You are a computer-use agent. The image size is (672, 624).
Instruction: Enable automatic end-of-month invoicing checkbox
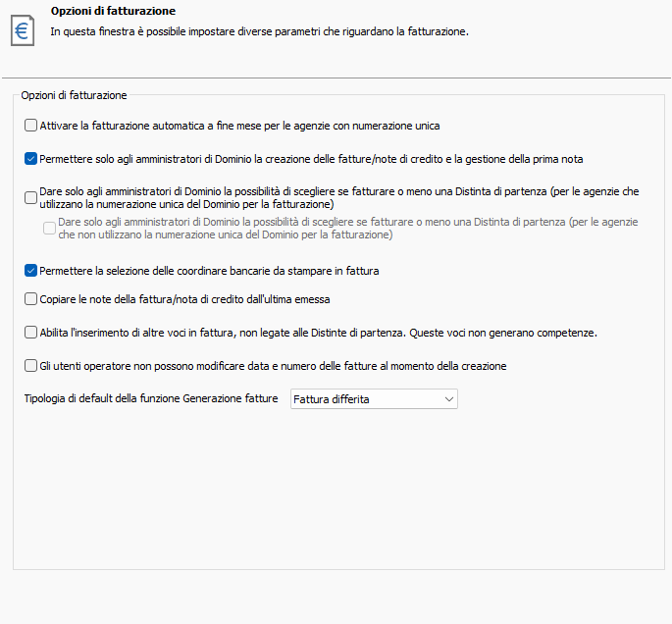point(30,126)
